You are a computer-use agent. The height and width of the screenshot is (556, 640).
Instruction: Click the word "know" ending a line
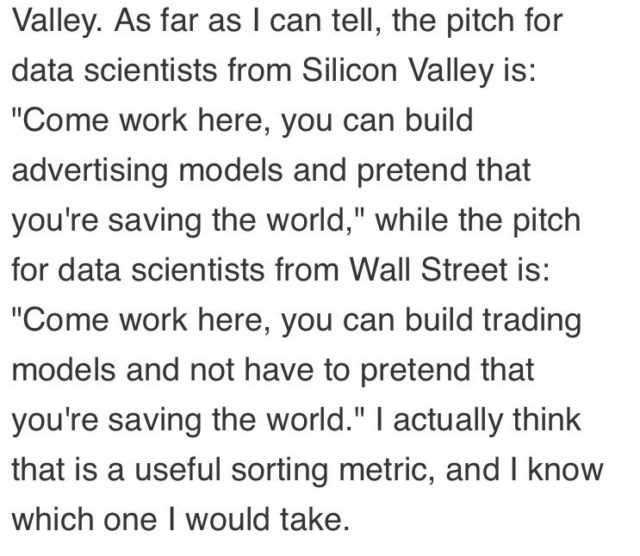point(565,469)
